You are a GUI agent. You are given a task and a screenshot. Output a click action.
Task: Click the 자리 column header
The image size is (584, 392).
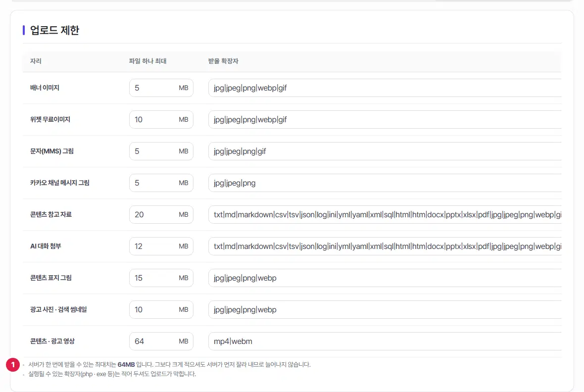click(x=36, y=61)
